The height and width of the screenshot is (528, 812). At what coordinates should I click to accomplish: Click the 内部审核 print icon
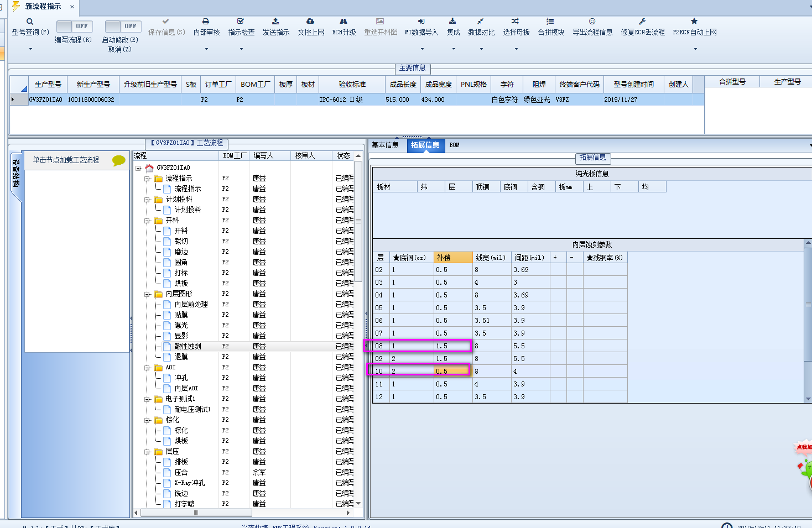click(x=206, y=22)
